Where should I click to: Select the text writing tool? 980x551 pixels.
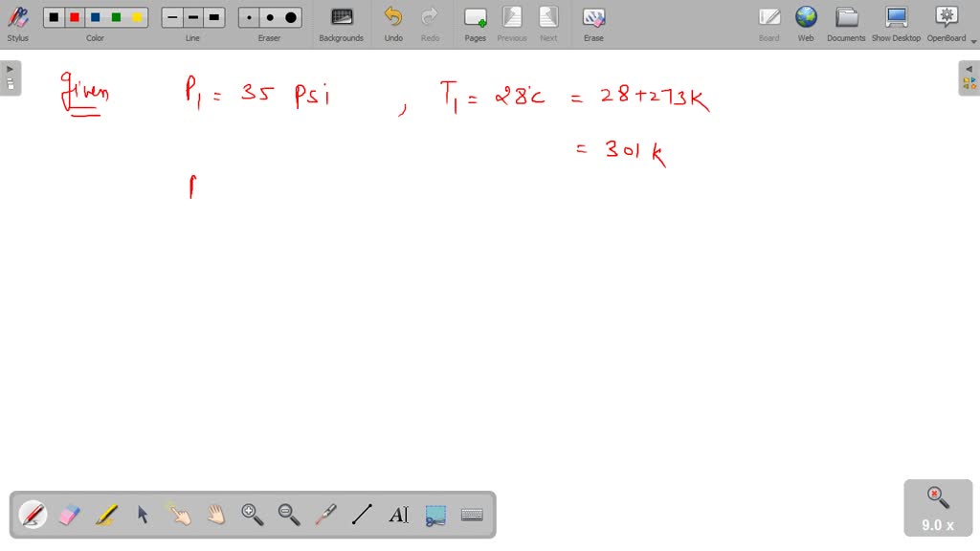(399, 515)
